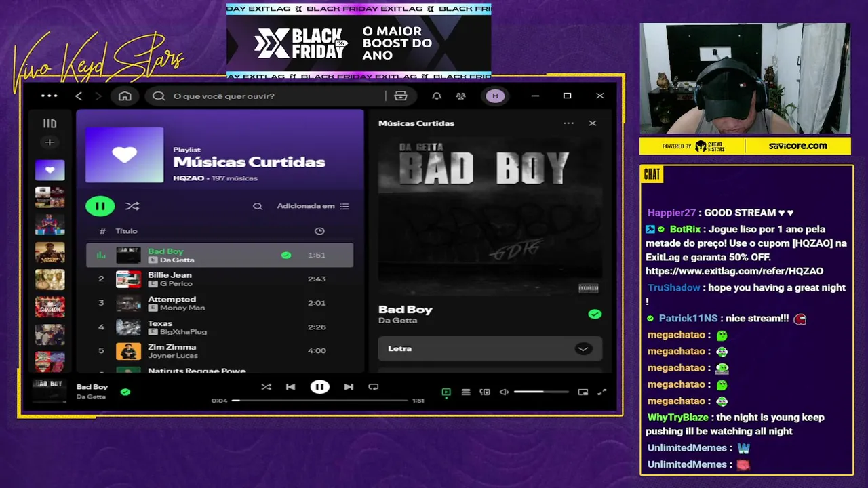
Task: Skip to previous track
Action: tap(290, 387)
